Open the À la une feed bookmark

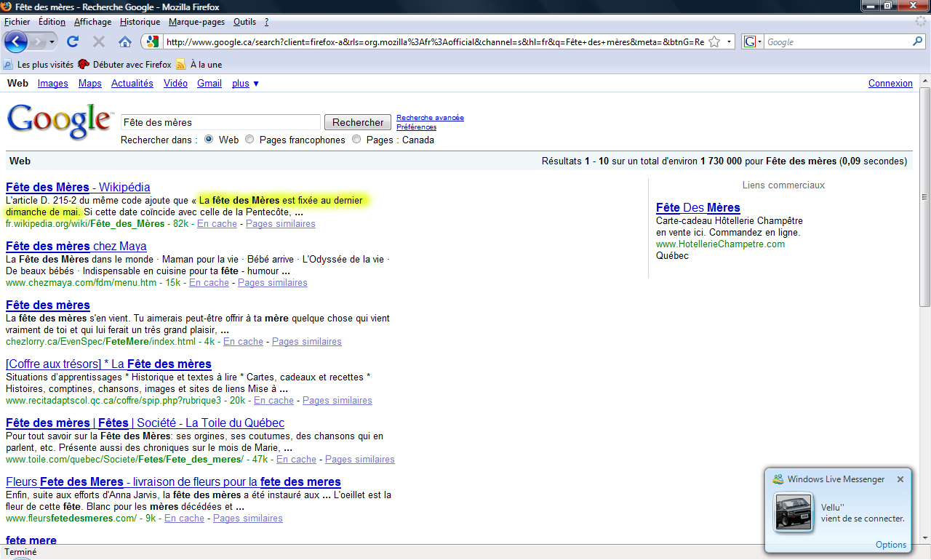click(x=199, y=65)
